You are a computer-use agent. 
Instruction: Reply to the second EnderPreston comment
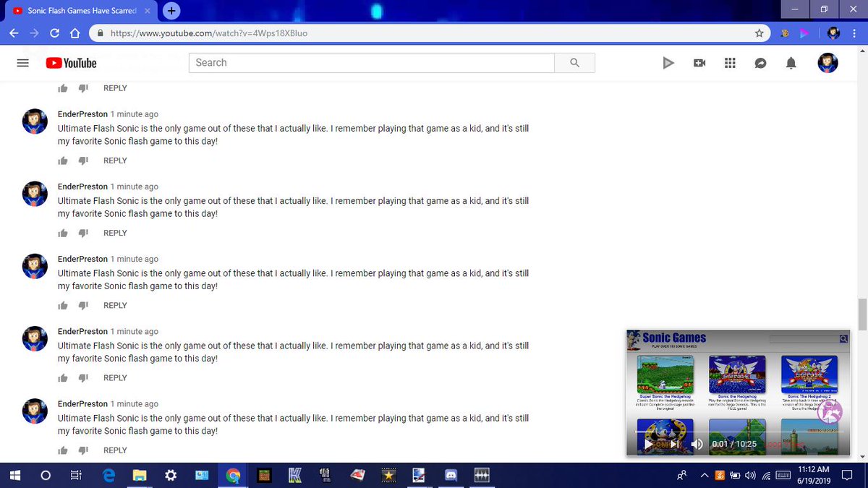coord(115,233)
